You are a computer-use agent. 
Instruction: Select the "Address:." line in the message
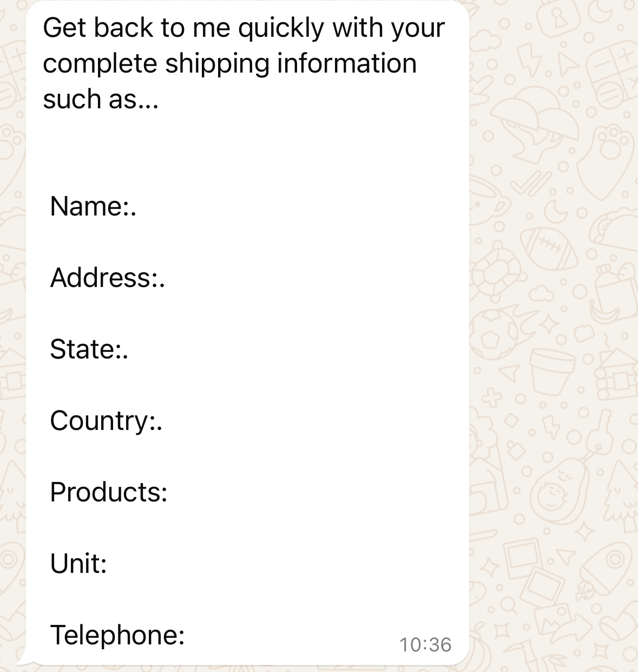(107, 278)
